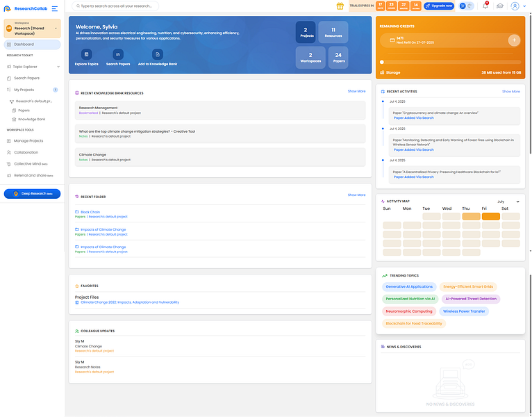Image resolution: width=532 pixels, height=417 pixels.
Task: Open the Workspace selector dropdown
Action: tap(32, 28)
